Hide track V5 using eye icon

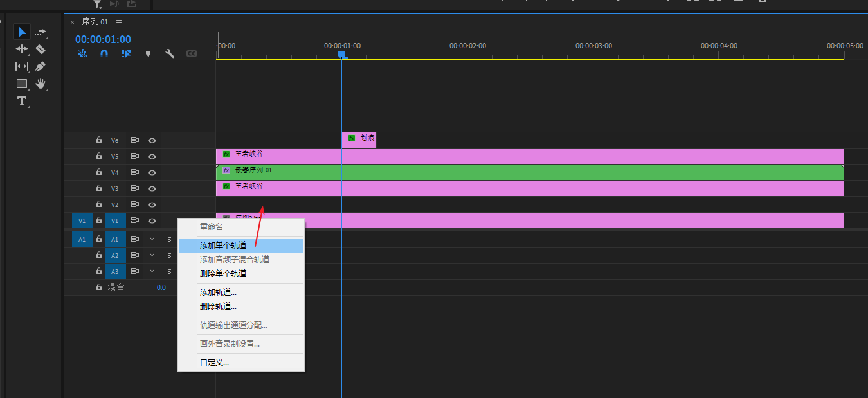(x=152, y=156)
